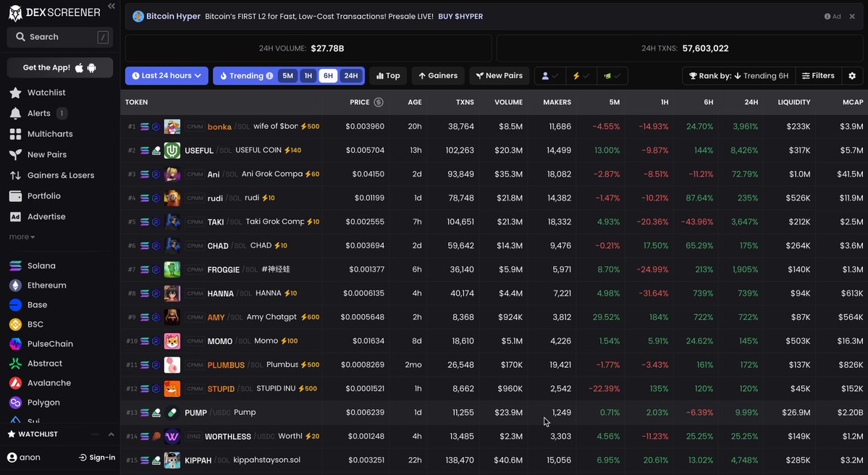
Task: Click the Top filter button
Action: tap(388, 76)
